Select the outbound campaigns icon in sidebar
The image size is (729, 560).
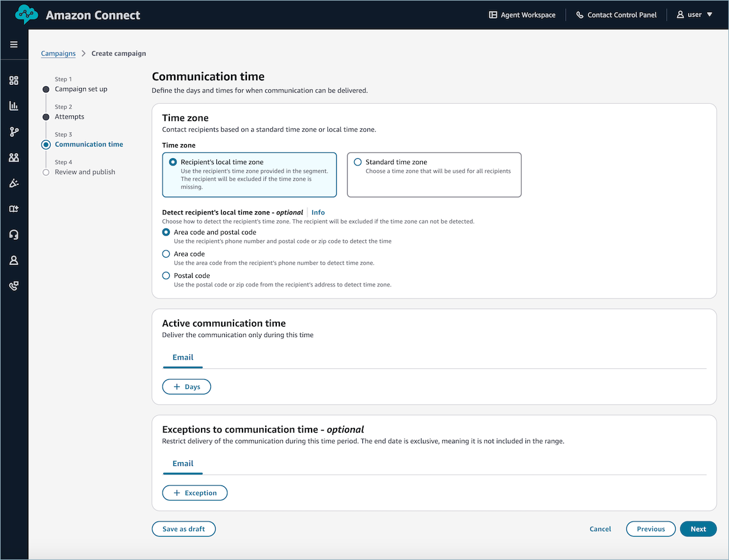click(13, 183)
